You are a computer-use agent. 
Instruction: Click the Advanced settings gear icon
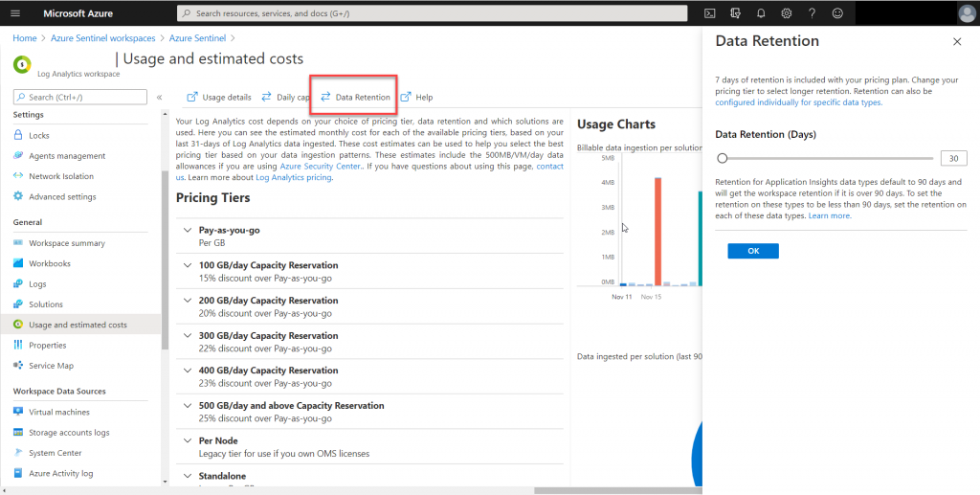[x=18, y=196]
